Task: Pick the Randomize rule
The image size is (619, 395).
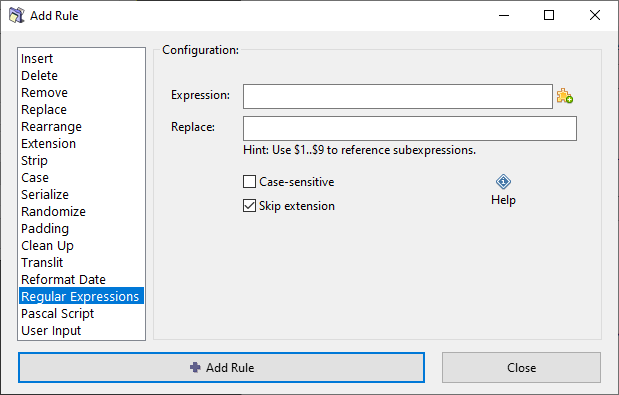Action: click(x=81, y=211)
